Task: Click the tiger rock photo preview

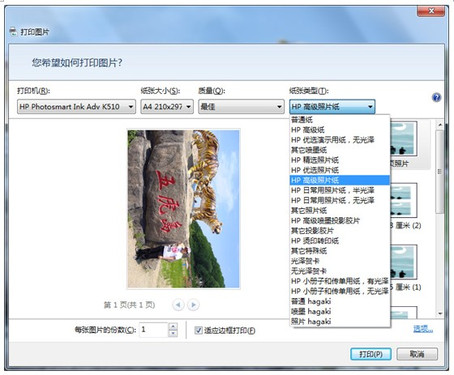Action: coord(183,209)
